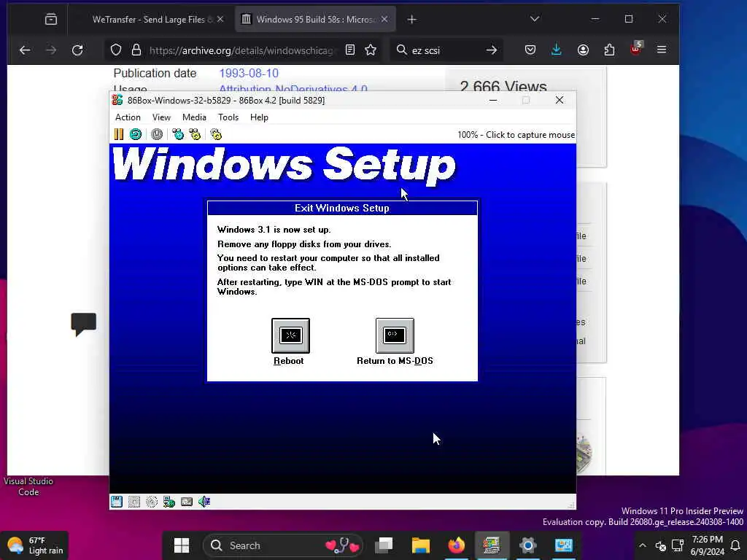Close the Windows 95 Build 58s tab

[x=384, y=20]
